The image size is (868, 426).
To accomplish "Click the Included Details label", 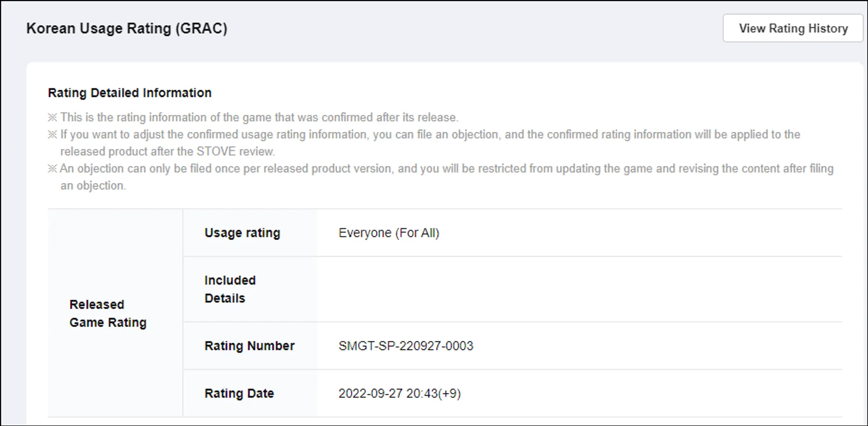I will point(230,289).
